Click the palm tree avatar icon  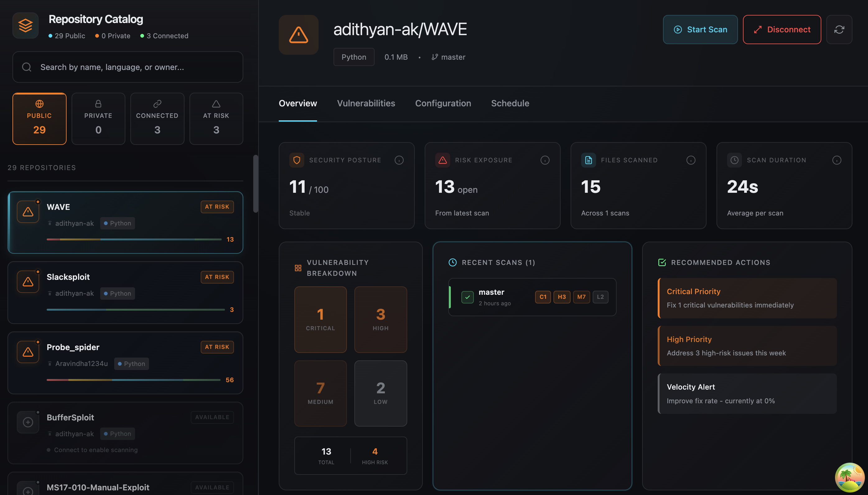(x=849, y=477)
